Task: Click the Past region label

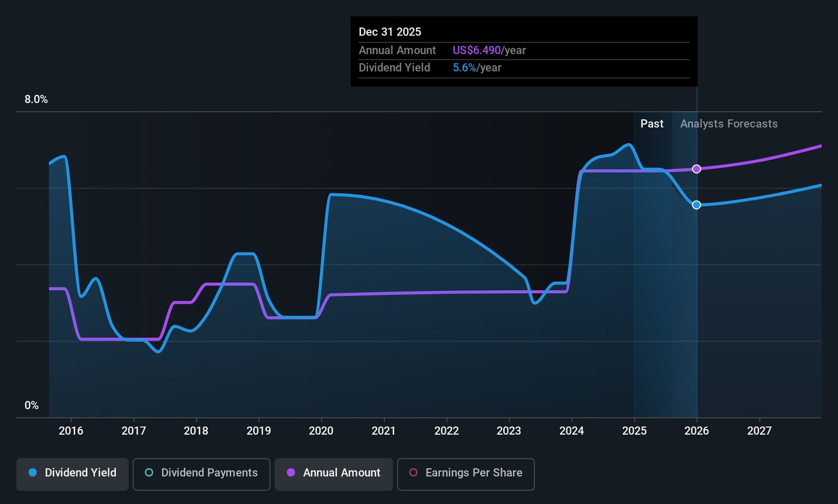Action: [652, 124]
